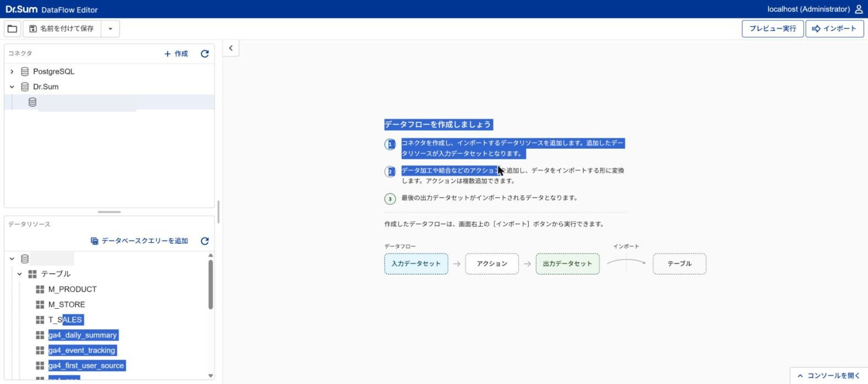This screenshot has height=384, width=868.
Task: Click the コネクタ panel title
Action: pyautogui.click(x=20, y=54)
